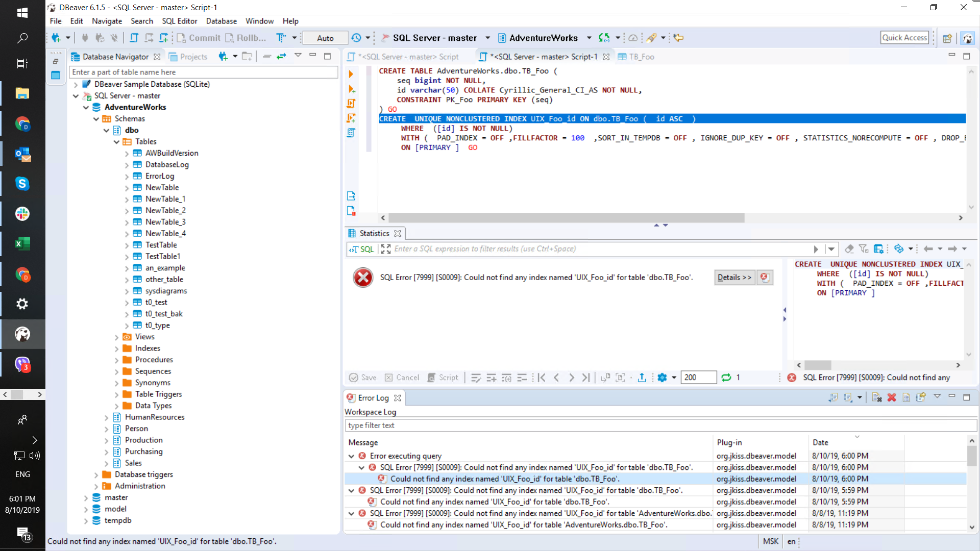This screenshot has width=980, height=551.
Task: Execute the SQL statement with the orange play icon
Action: click(x=351, y=73)
